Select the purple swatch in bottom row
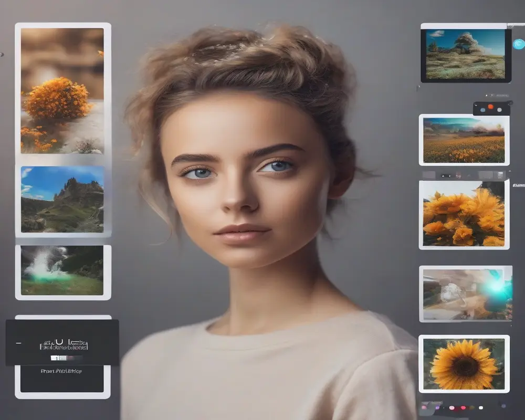The image size is (525, 420). coord(437,407)
